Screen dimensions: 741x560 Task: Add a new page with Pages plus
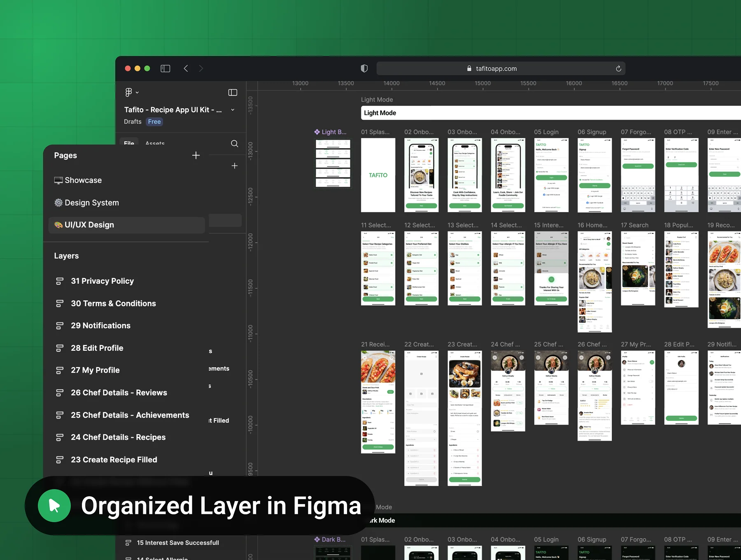coord(196,155)
